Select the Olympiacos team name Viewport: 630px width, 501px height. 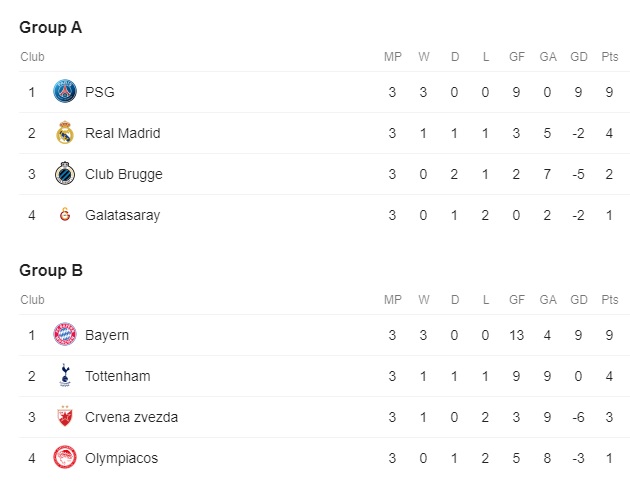coord(121,458)
